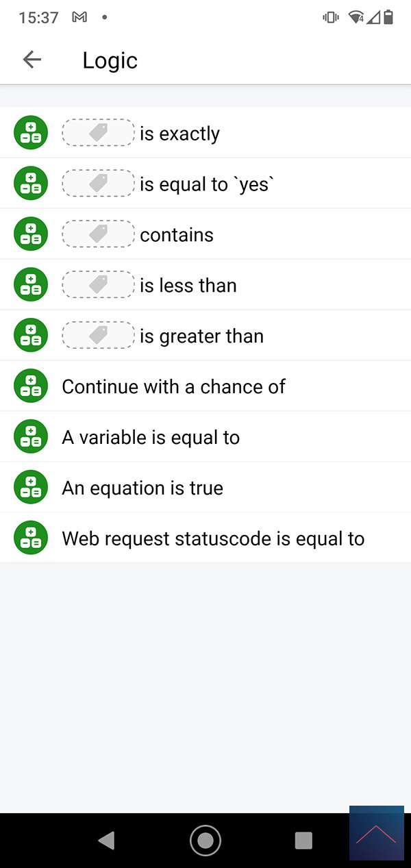Click the logic icon beside 'is less than'

[31, 285]
